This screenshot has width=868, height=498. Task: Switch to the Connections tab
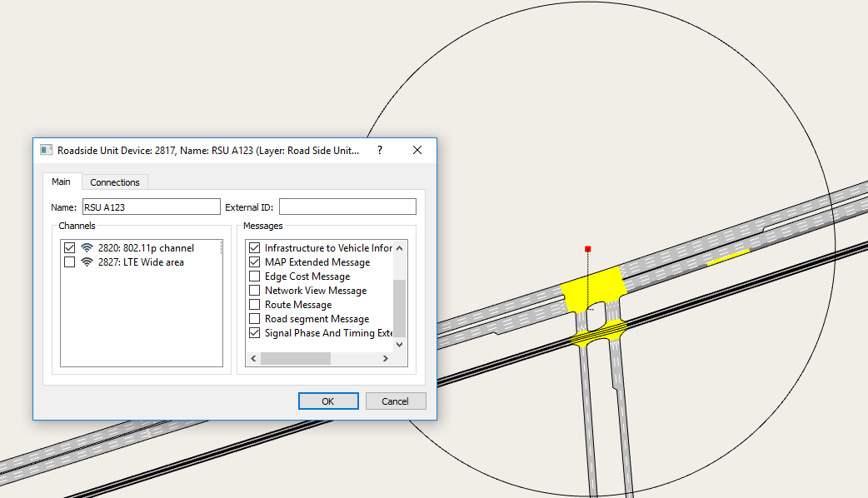pos(115,182)
